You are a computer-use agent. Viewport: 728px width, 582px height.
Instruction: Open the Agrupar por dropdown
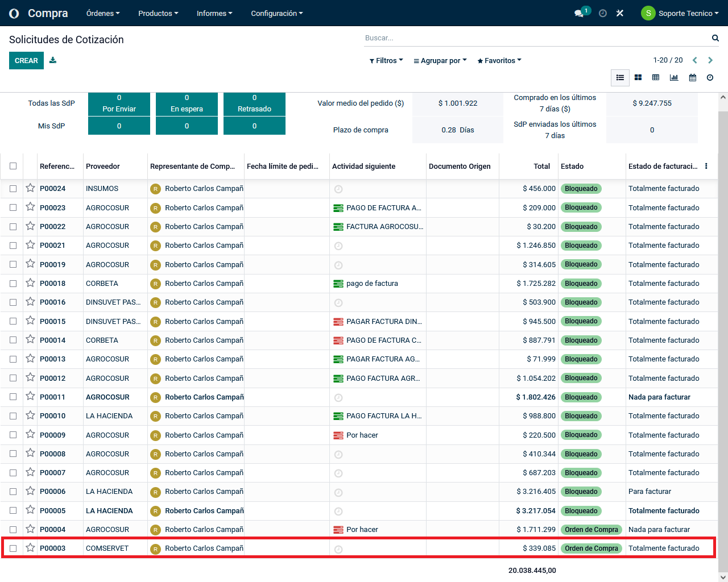440,61
